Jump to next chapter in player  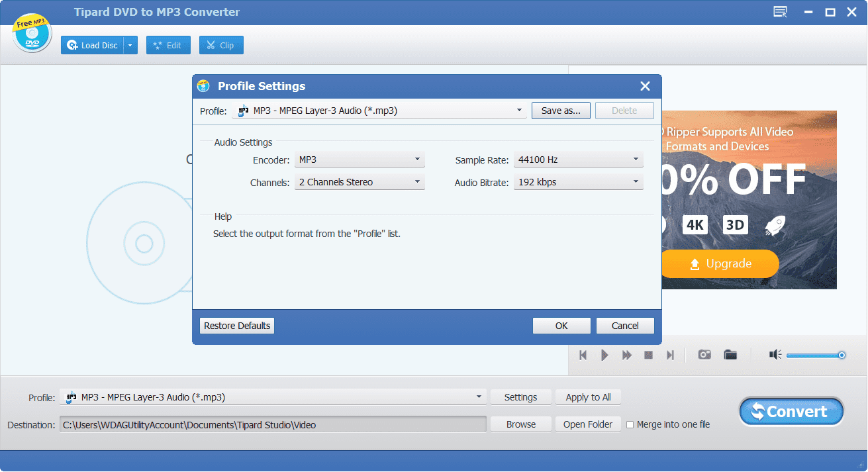(670, 355)
